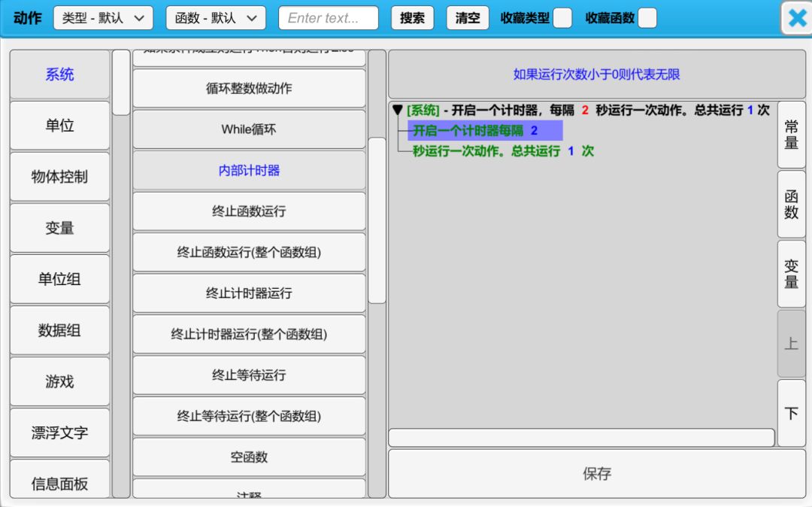The width and height of the screenshot is (812, 507).
Task: Toggle the 收藏函数 checkbox
Action: point(647,18)
